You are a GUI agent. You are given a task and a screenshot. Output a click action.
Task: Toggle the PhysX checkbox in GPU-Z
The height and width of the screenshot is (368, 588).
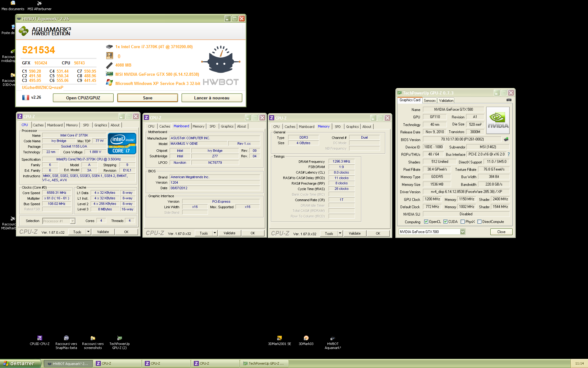(x=462, y=222)
